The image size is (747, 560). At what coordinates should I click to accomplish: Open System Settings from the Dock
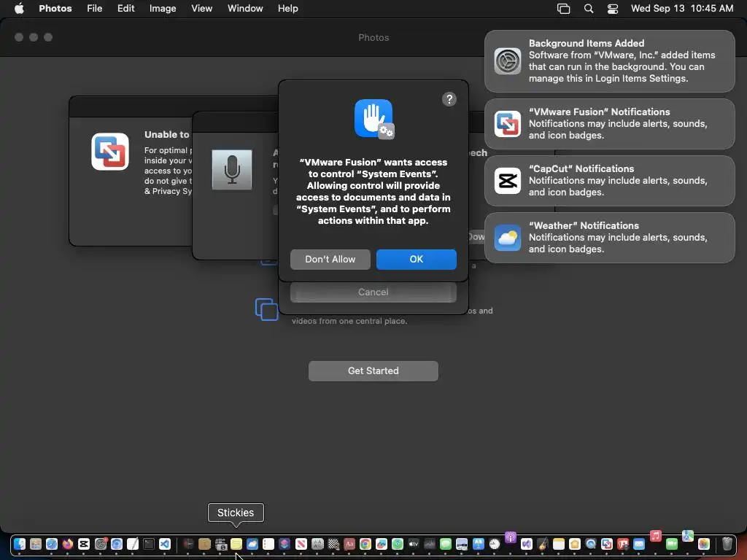[x=101, y=544]
